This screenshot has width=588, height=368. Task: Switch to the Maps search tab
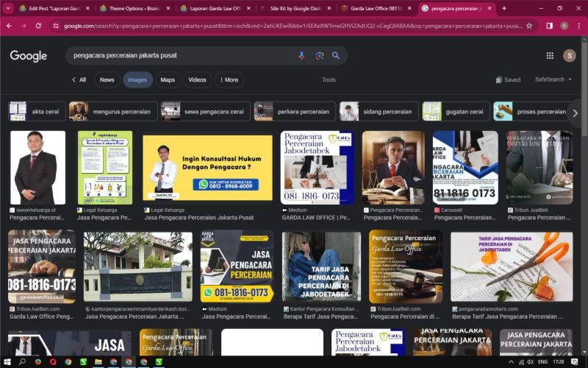(x=168, y=79)
